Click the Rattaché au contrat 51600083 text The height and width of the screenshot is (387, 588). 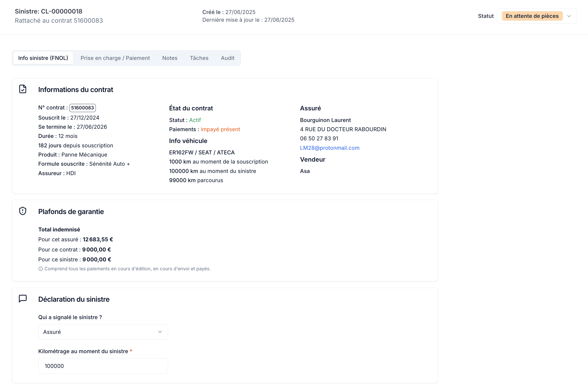tap(59, 21)
